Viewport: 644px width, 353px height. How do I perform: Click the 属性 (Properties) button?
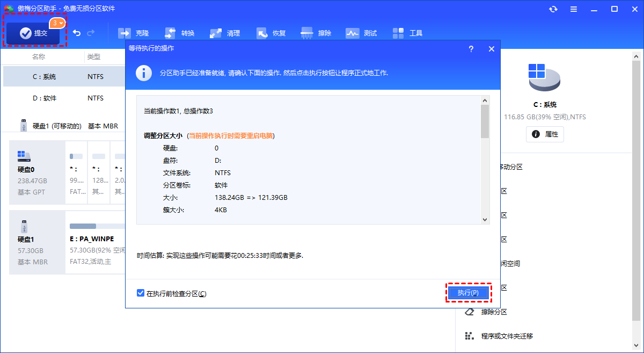tap(545, 134)
